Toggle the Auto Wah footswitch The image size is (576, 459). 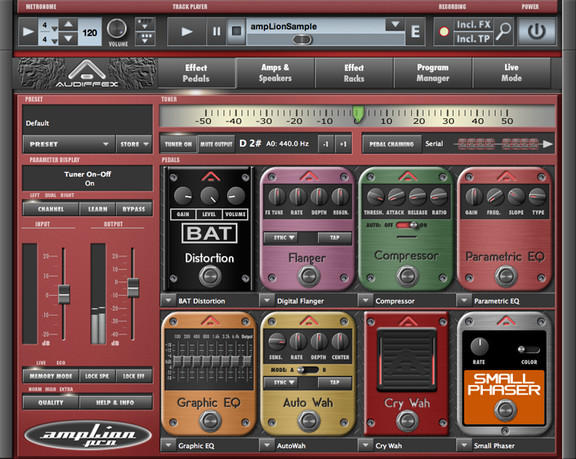(x=308, y=421)
